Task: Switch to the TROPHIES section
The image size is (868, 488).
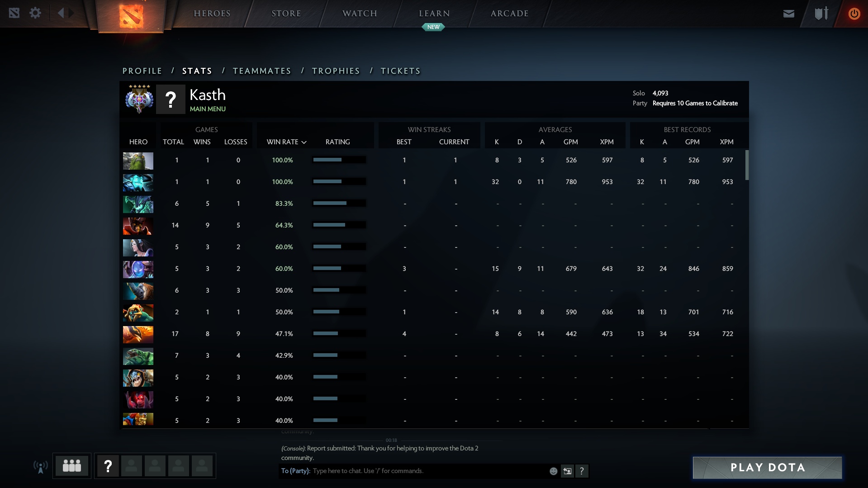Action: coord(336,71)
